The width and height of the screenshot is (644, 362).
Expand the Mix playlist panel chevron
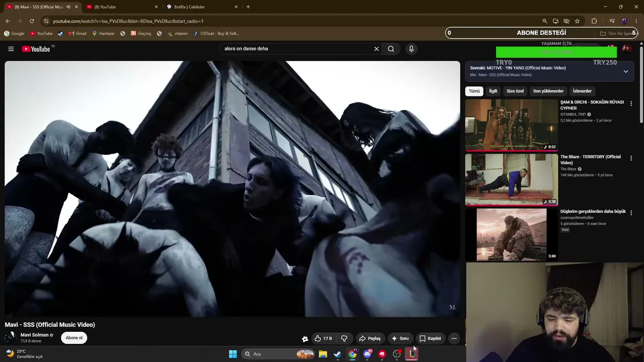[x=625, y=71]
